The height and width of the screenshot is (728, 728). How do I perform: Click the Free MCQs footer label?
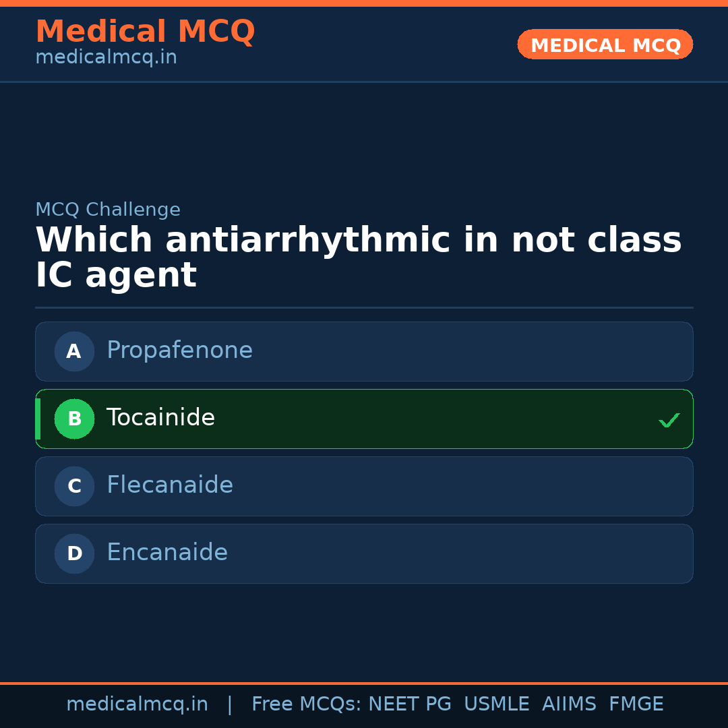(x=307, y=704)
